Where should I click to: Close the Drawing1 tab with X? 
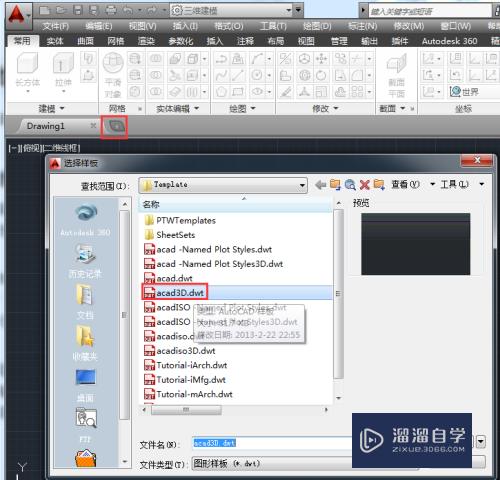pyautogui.click(x=94, y=126)
